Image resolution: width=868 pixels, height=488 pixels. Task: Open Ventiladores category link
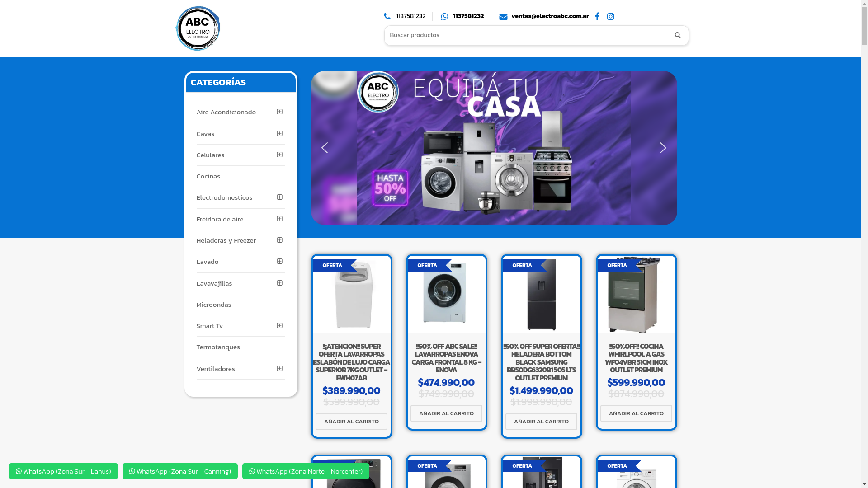(x=216, y=369)
